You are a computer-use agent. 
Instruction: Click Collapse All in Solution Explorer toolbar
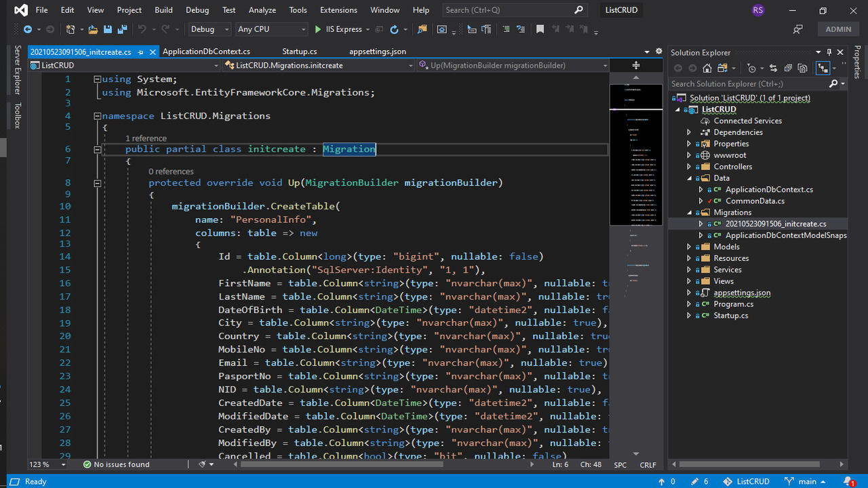(788, 68)
